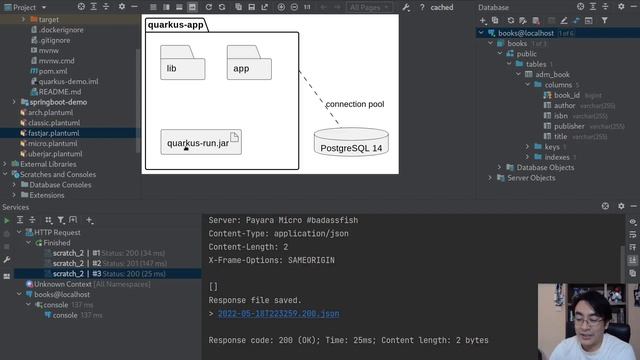Click quarkus-run.jar artifact in the diagram

point(201,142)
